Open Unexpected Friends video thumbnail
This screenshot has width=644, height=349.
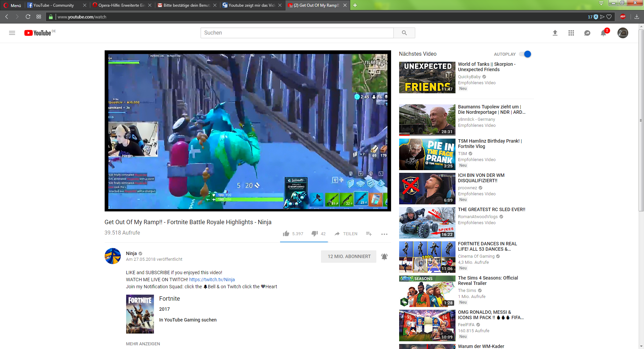(x=427, y=78)
